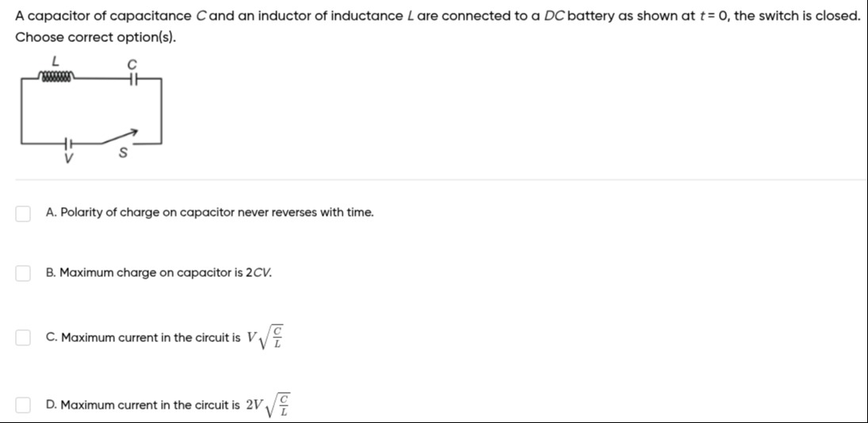Click the V label below the battery
868x423 pixels.
point(69,158)
